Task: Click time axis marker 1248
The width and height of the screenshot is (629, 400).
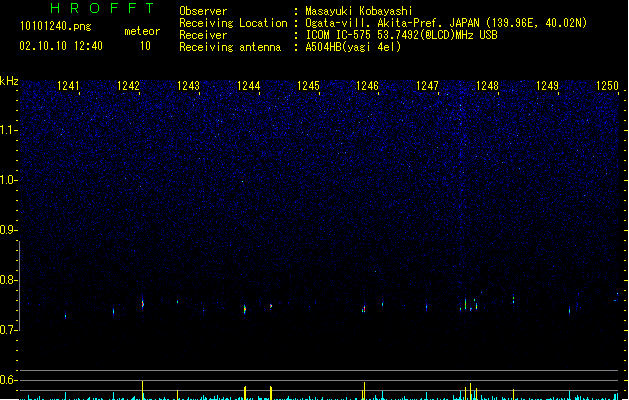Action: pos(487,86)
